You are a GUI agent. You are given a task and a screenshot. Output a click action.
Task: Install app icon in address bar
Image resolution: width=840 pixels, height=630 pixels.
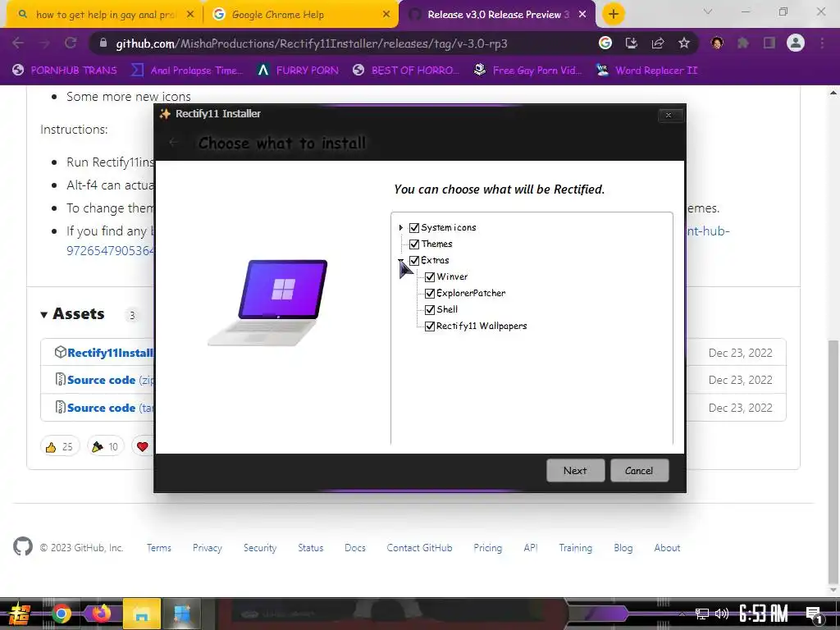coord(632,43)
